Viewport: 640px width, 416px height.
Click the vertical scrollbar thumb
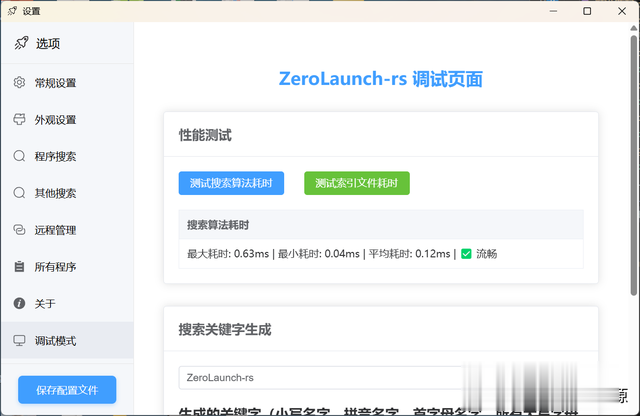[633, 165]
